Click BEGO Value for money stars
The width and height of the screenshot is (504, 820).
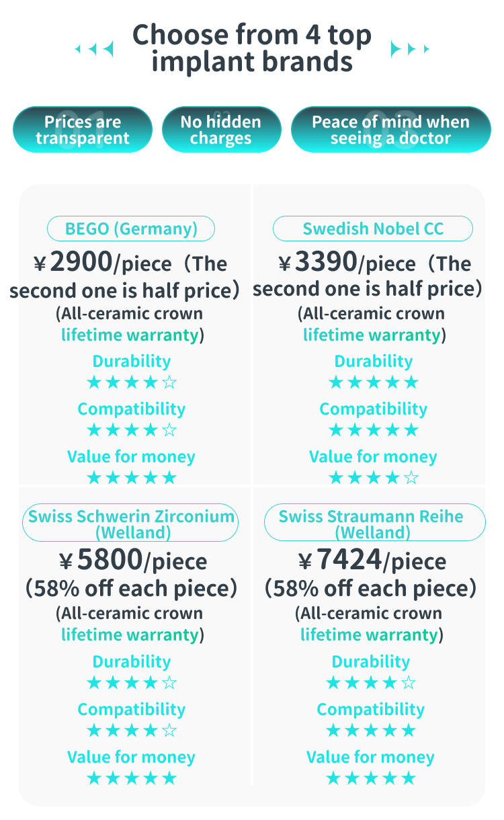[132, 478]
